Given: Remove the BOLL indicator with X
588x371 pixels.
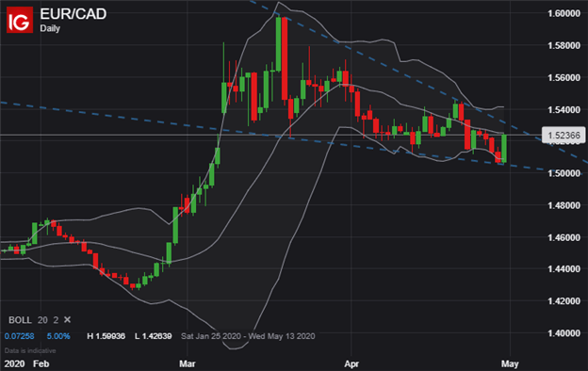Looking at the screenshot, I should click(x=67, y=319).
